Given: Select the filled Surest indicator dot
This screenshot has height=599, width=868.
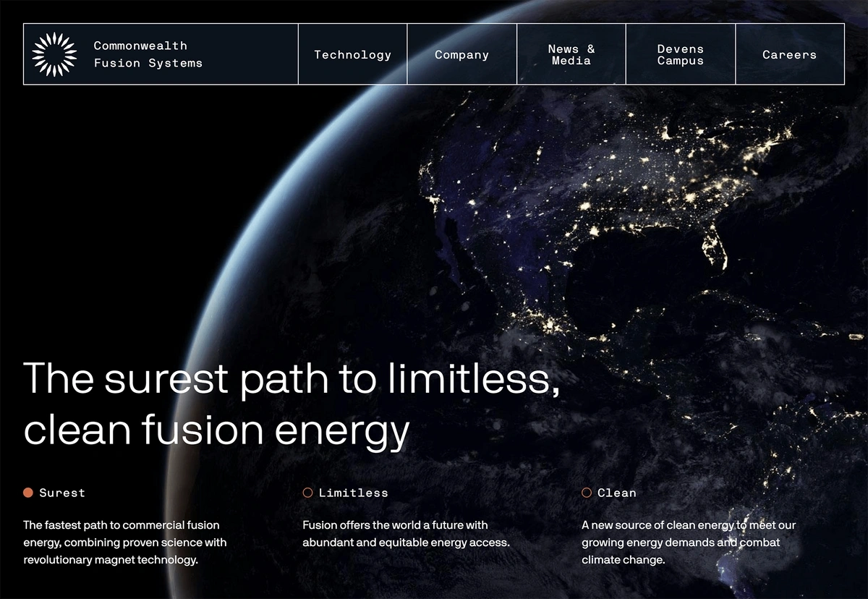Looking at the screenshot, I should [28, 493].
